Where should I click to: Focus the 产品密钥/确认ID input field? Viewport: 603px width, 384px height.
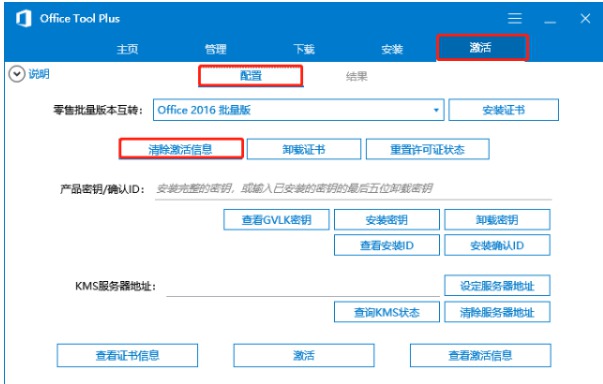point(353,189)
